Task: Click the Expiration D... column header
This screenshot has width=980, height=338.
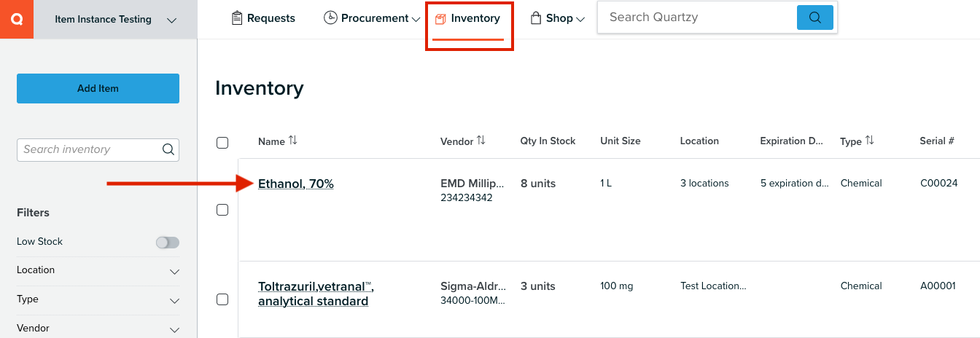Action: click(792, 141)
